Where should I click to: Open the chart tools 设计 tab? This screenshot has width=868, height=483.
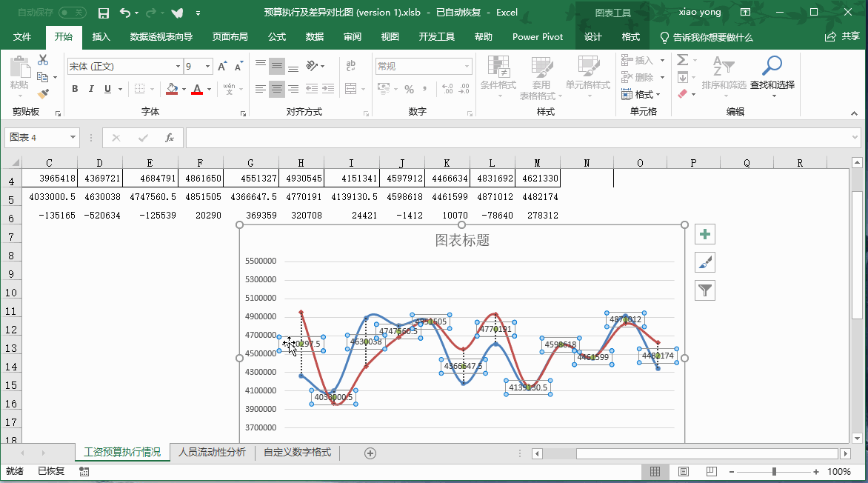tap(593, 37)
